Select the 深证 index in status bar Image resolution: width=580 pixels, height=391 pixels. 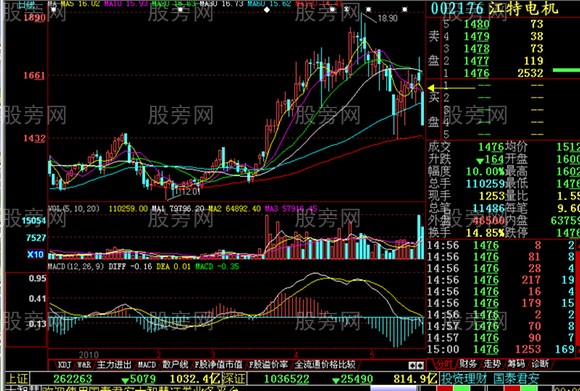tap(234, 379)
